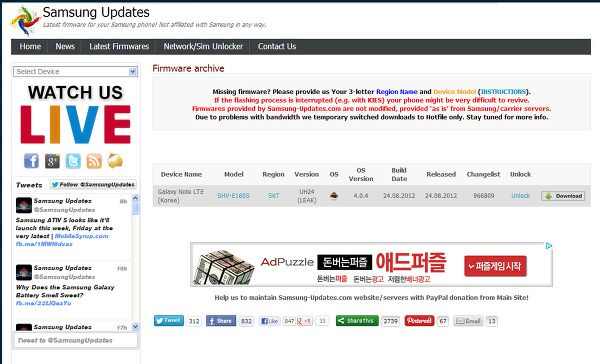600x364 pixels.
Task: Click the WATCH US LIVE banner
Action: 75,114
